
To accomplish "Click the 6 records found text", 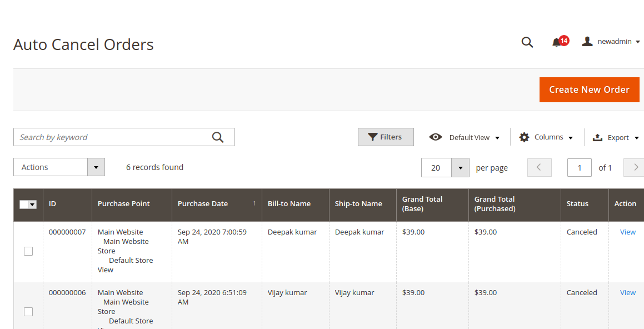I will point(155,167).
